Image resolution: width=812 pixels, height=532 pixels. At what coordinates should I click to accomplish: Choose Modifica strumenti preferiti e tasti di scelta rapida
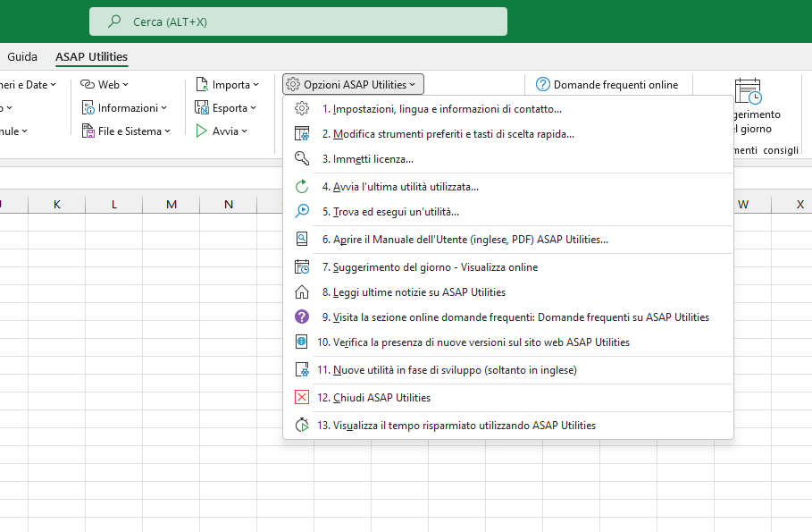coord(508,134)
